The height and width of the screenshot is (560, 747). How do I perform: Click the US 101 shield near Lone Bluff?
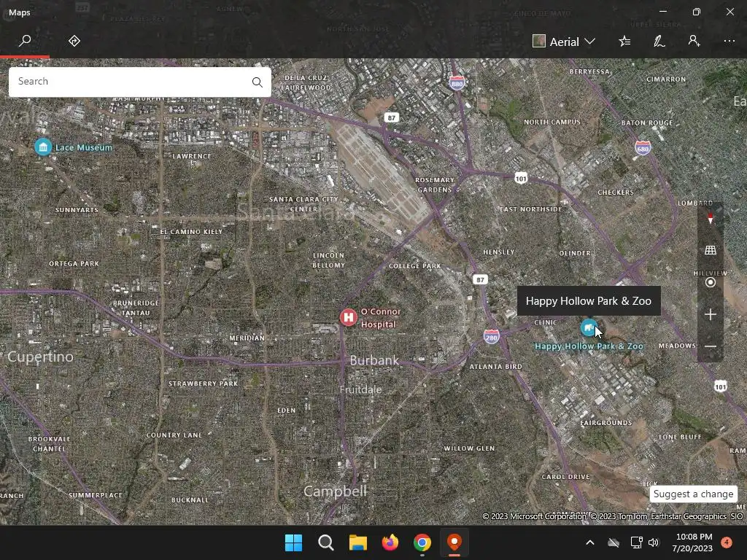click(720, 386)
